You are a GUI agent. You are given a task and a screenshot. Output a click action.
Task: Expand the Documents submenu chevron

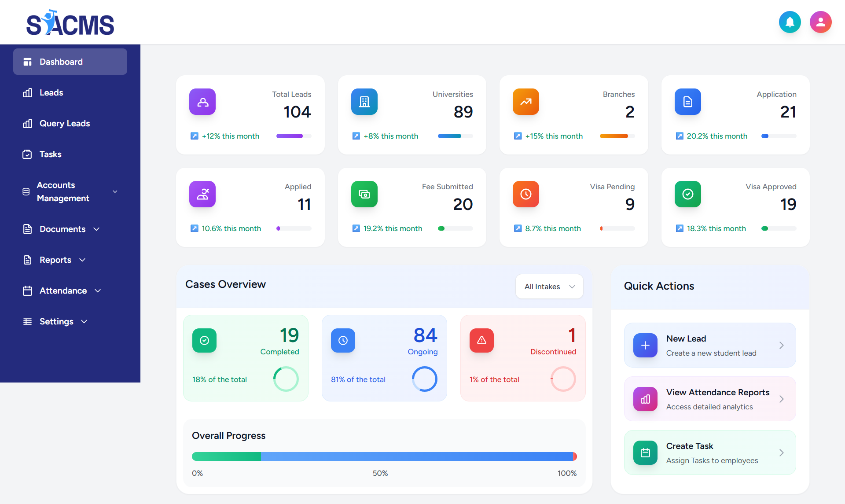coord(96,229)
